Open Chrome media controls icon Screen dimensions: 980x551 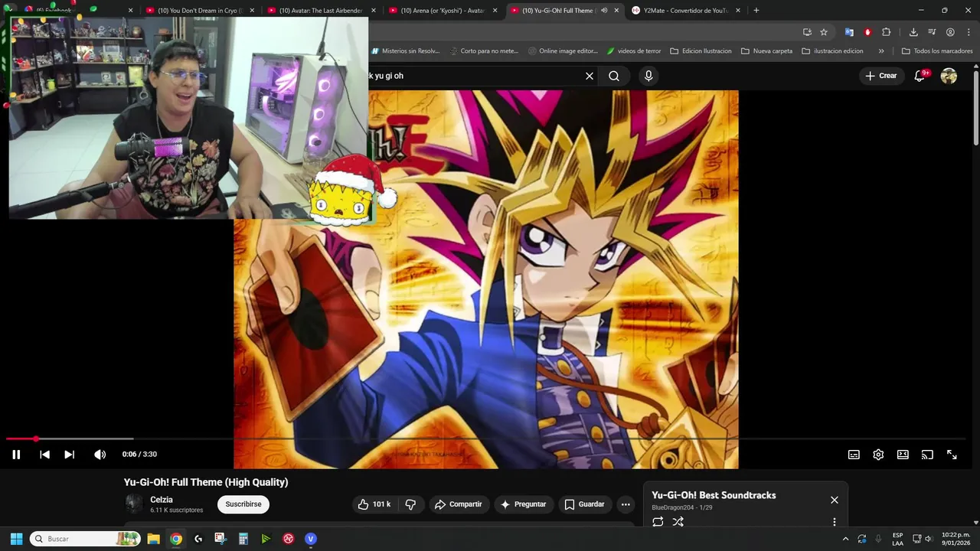[x=932, y=32]
